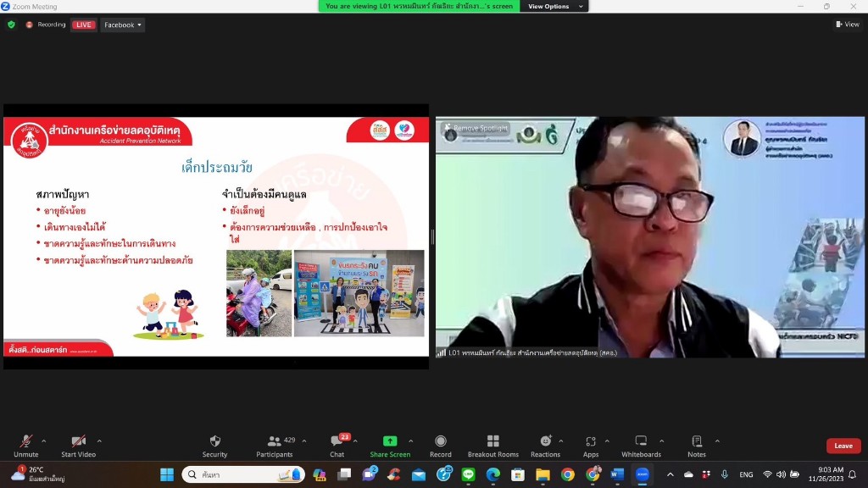868x488 pixels.
Task: Start Video with the camera icon
Action: tap(78, 446)
